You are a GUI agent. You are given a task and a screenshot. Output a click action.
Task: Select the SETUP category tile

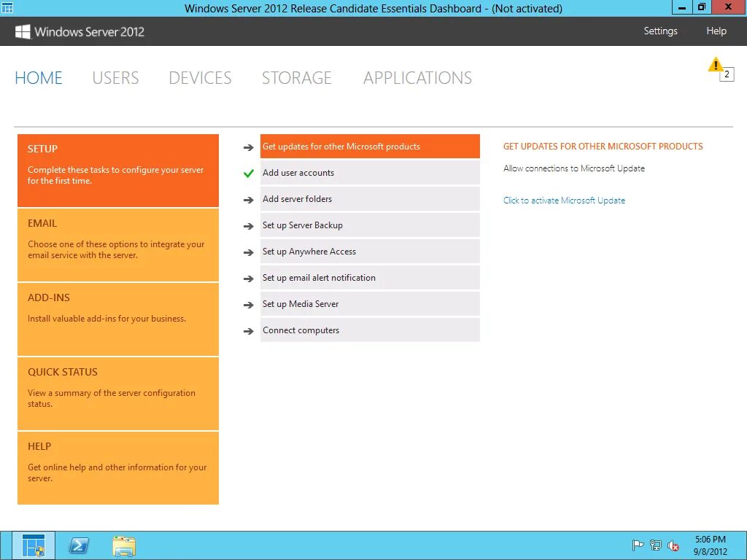click(x=118, y=171)
